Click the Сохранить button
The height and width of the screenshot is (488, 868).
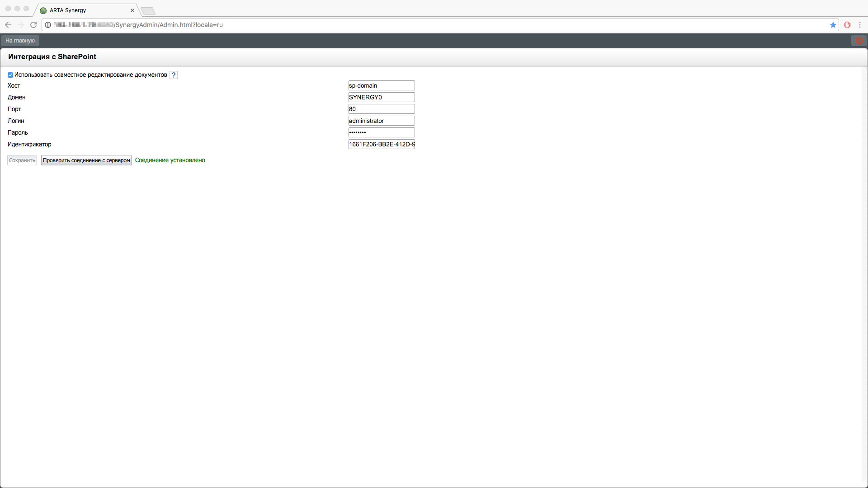pyautogui.click(x=22, y=160)
